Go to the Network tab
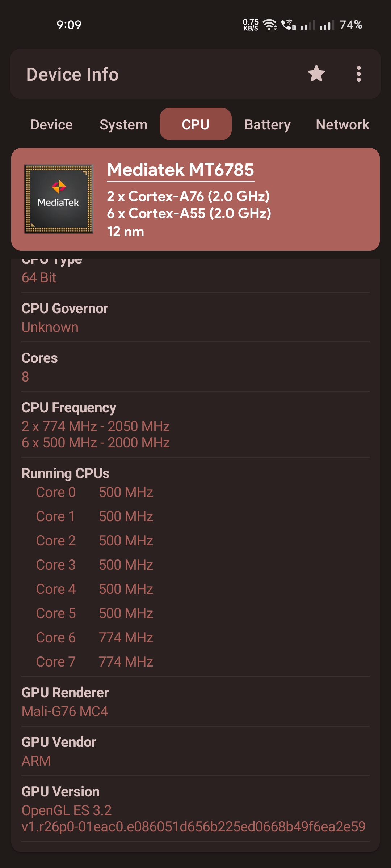The height and width of the screenshot is (868, 391). 342,124
